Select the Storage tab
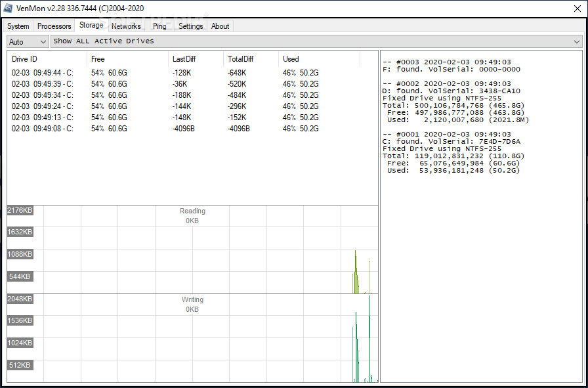The image size is (588, 388). pyautogui.click(x=91, y=25)
